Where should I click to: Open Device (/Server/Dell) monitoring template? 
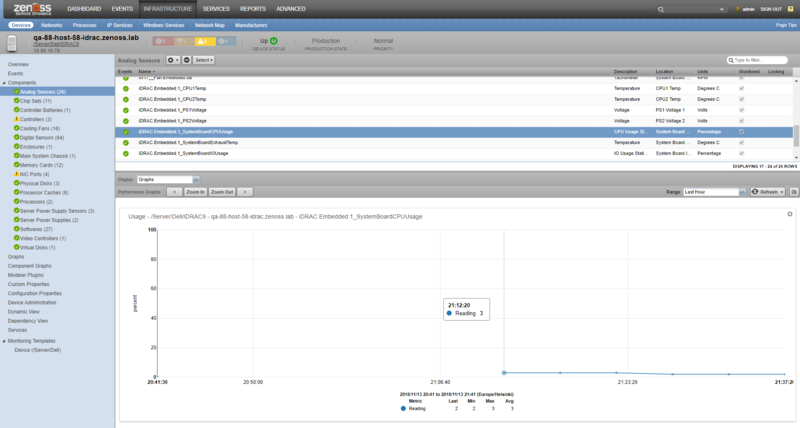38,350
